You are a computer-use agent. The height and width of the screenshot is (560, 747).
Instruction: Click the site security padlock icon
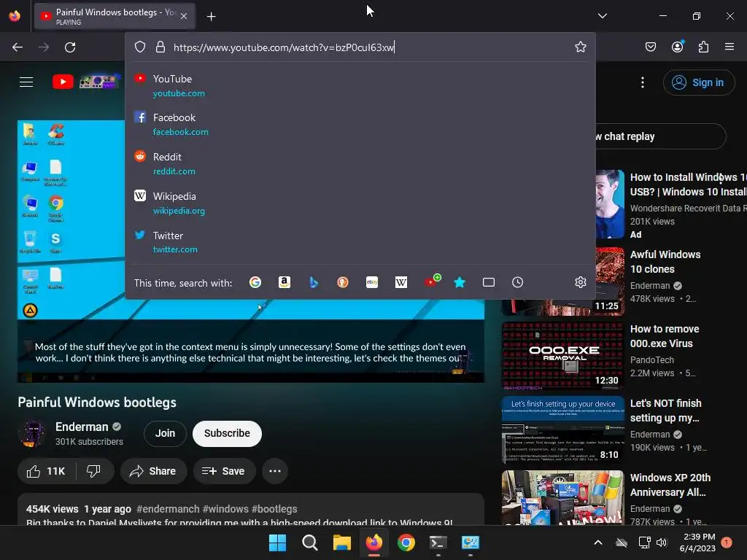(160, 47)
